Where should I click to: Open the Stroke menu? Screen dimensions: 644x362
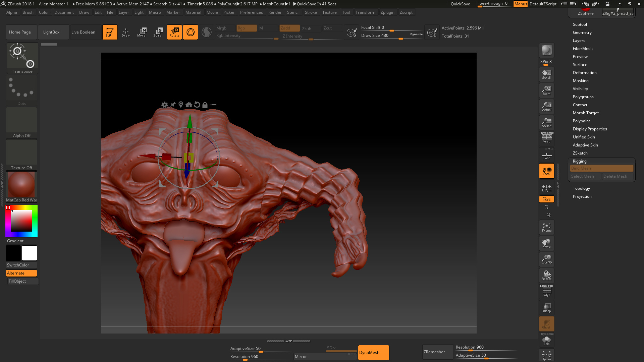[311, 12]
